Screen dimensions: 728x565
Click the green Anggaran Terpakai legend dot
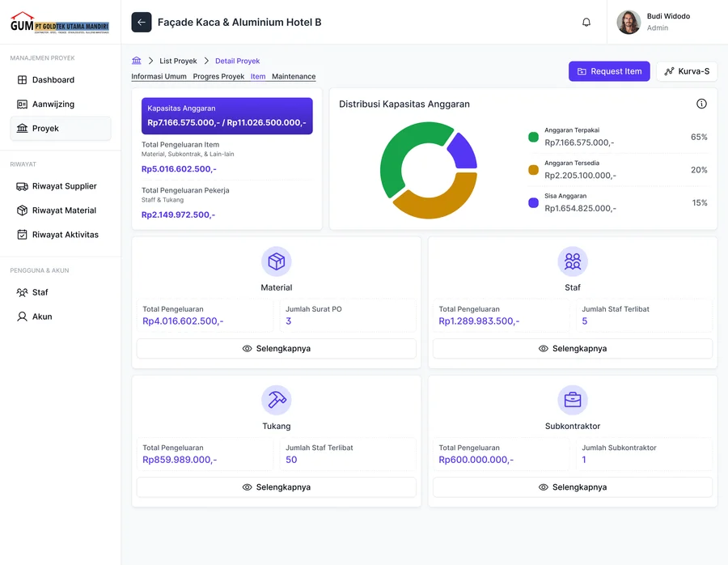(x=534, y=137)
